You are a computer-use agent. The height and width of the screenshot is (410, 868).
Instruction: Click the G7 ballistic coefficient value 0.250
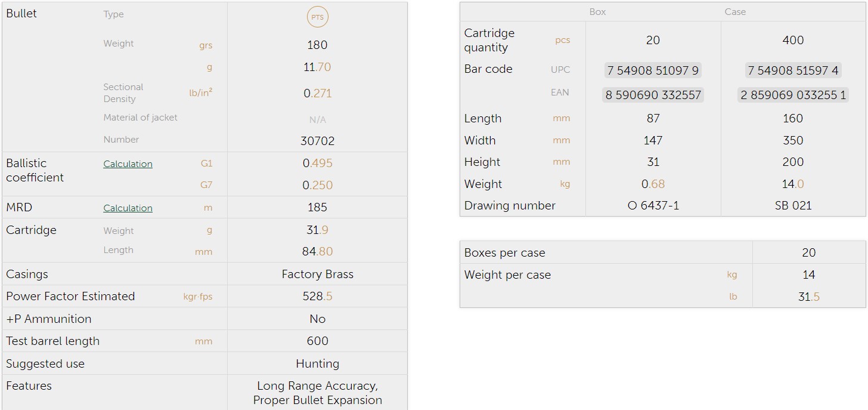(317, 186)
